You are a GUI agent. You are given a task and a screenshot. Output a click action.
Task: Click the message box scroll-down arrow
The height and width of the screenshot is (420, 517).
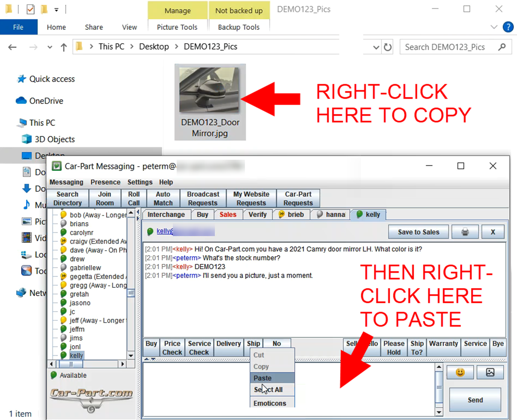[x=439, y=412]
